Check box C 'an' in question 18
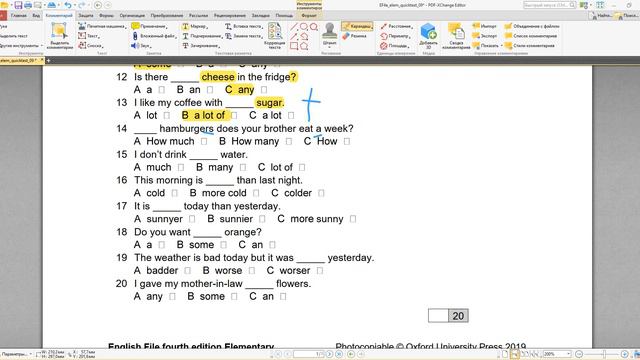Image resolution: width=640 pixels, height=360 pixels. 272,245
